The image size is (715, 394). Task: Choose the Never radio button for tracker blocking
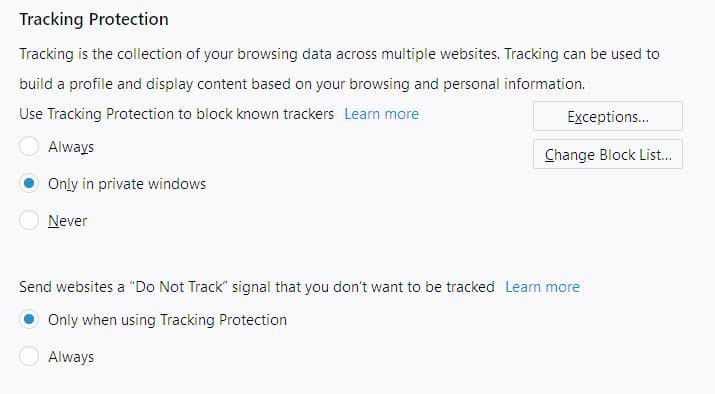point(29,221)
